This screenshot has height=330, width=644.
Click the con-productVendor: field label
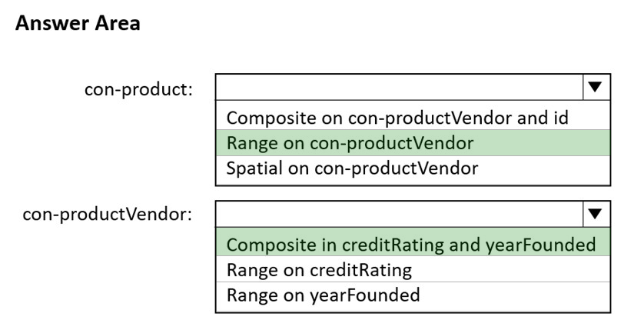tap(107, 215)
